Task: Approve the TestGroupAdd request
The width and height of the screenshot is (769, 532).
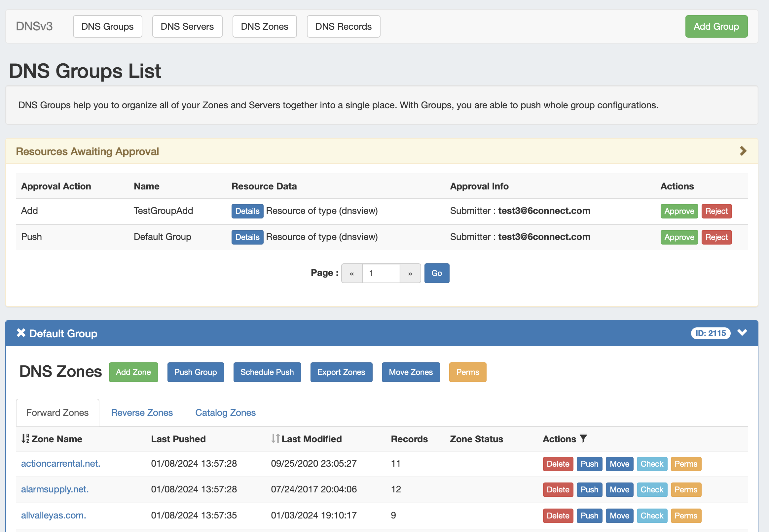Action: (679, 211)
